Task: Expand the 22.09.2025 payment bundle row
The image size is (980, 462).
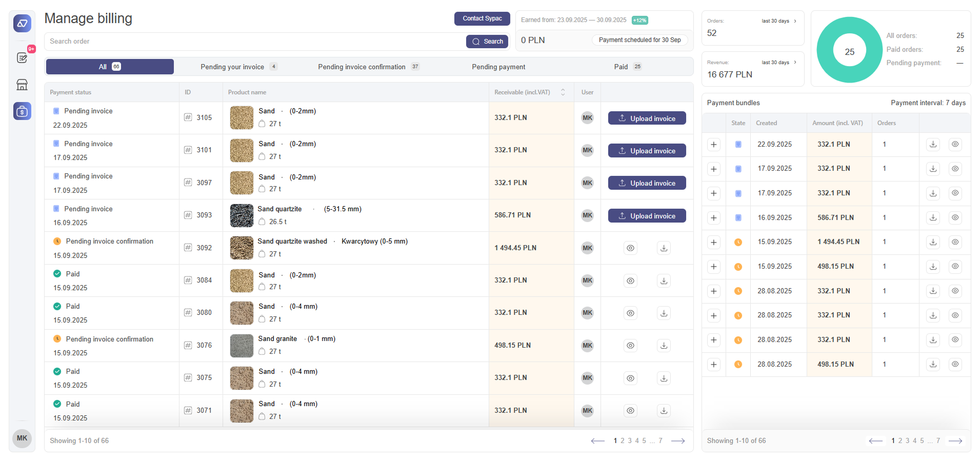Action: [x=713, y=145]
